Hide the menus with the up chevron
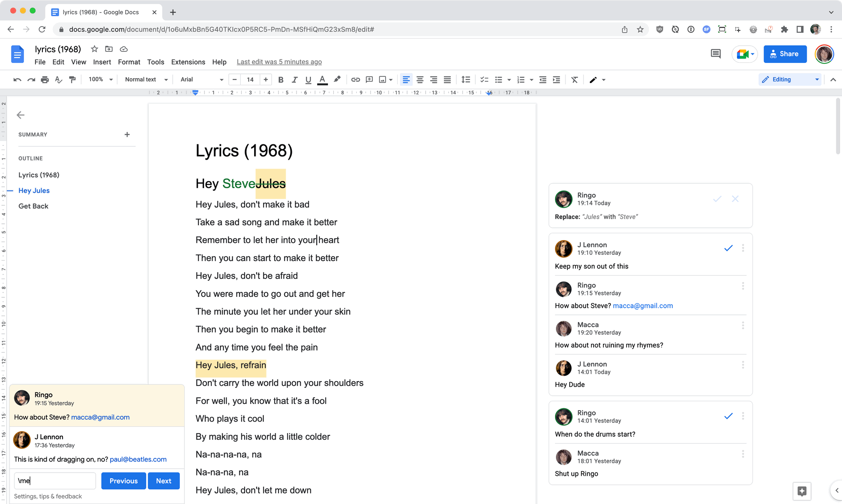842x504 pixels. (x=833, y=80)
